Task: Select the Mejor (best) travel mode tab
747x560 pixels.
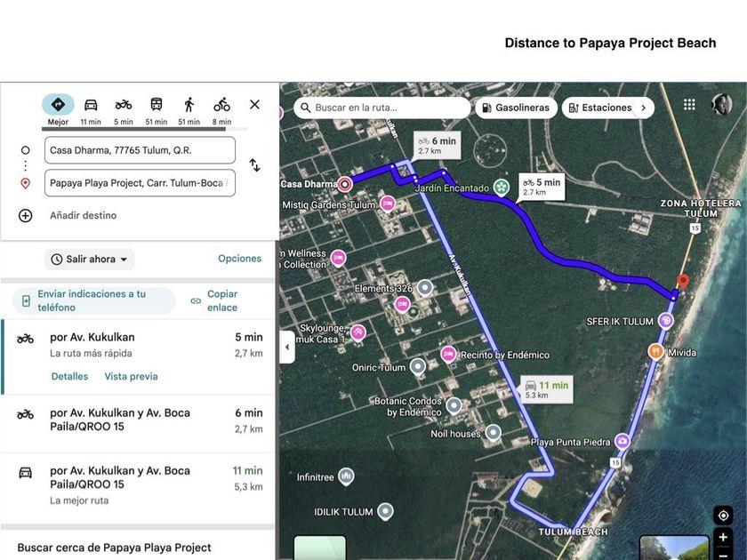Action: click(x=58, y=110)
